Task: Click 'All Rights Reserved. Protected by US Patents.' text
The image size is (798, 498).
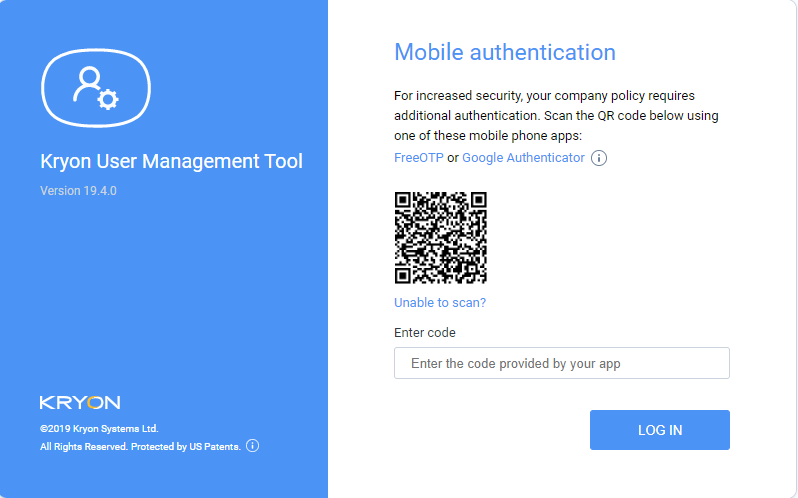Action: pyautogui.click(x=140, y=447)
